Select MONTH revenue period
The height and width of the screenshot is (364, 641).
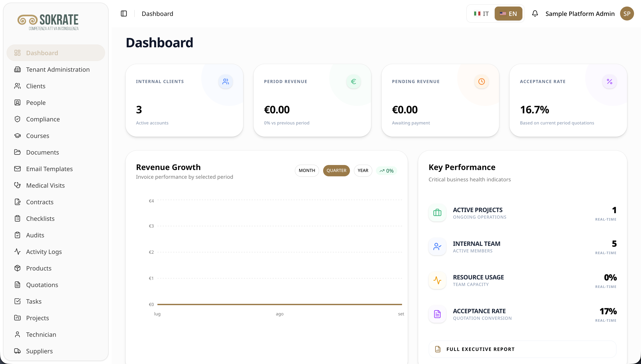click(x=307, y=170)
